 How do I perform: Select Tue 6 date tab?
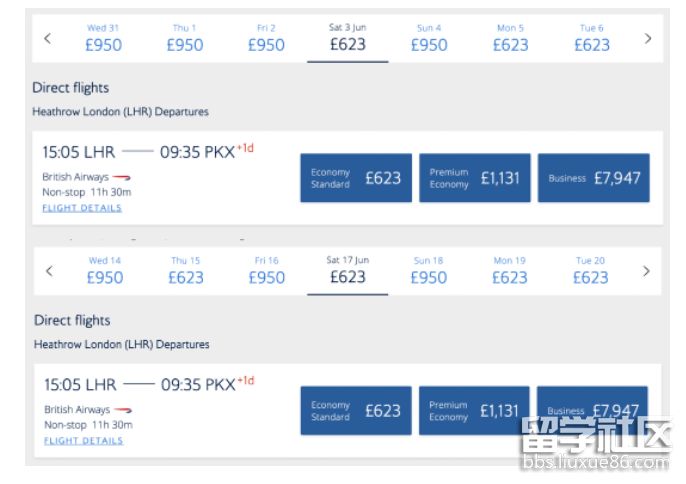coord(591,38)
